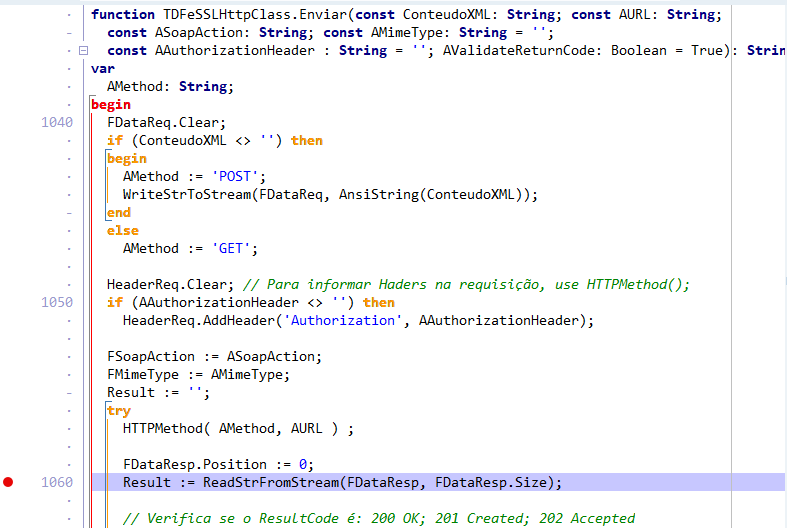Click the 'const AURL: String' parameter
Image resolution: width=787 pixels, height=528 pixels.
tap(646, 15)
